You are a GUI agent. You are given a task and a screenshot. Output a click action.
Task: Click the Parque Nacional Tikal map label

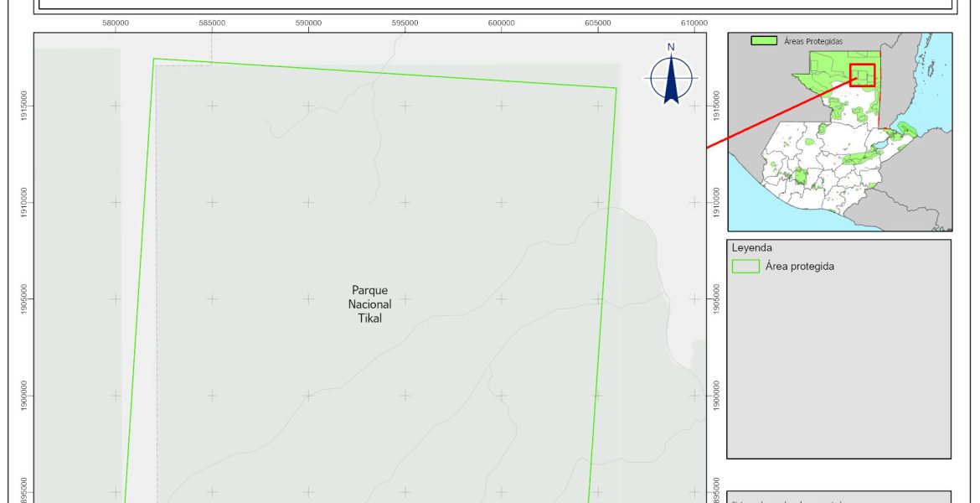point(370,303)
